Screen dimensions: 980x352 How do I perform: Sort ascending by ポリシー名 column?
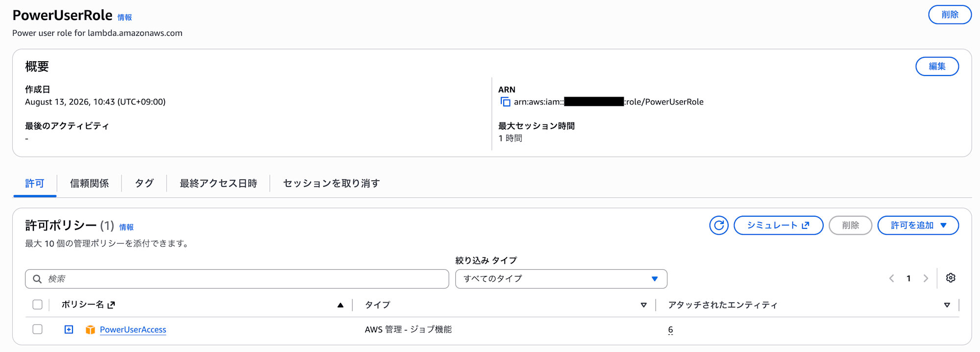(x=340, y=305)
